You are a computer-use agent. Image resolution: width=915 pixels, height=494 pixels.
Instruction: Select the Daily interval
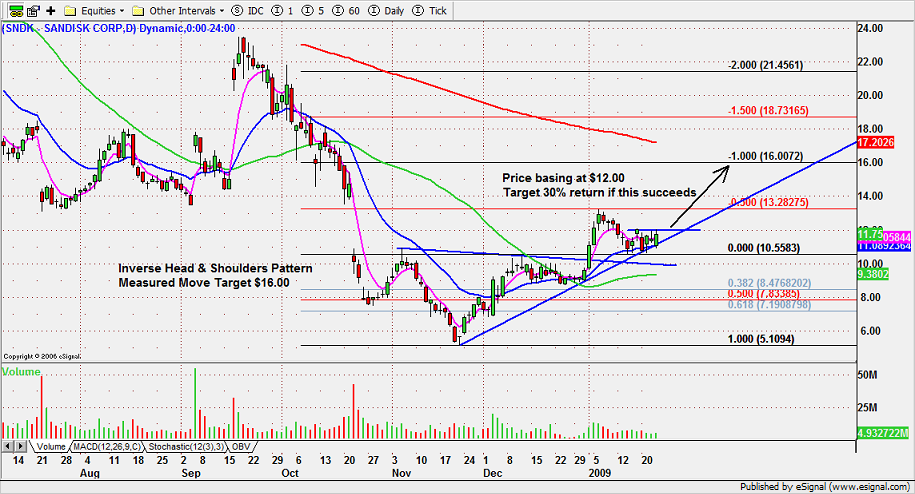point(394,10)
